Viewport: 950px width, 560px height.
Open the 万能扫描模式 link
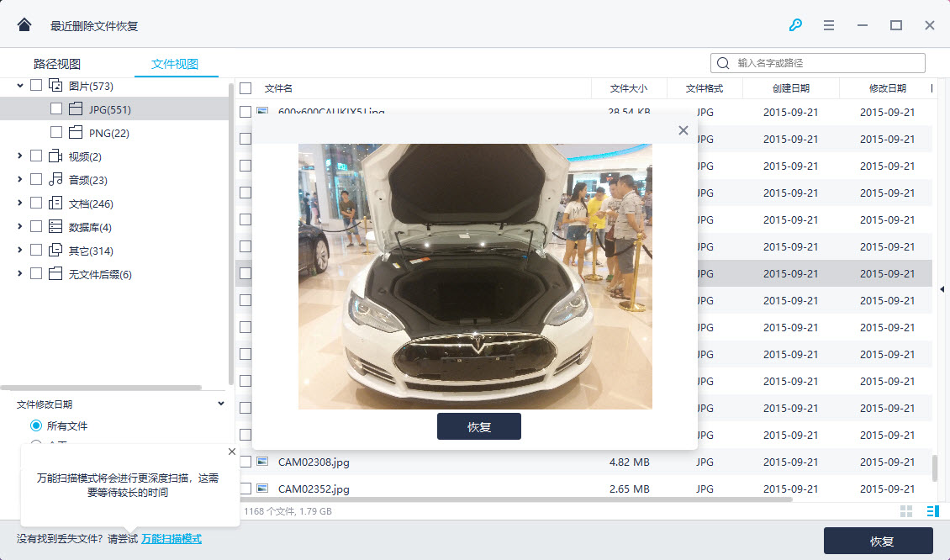(x=172, y=539)
